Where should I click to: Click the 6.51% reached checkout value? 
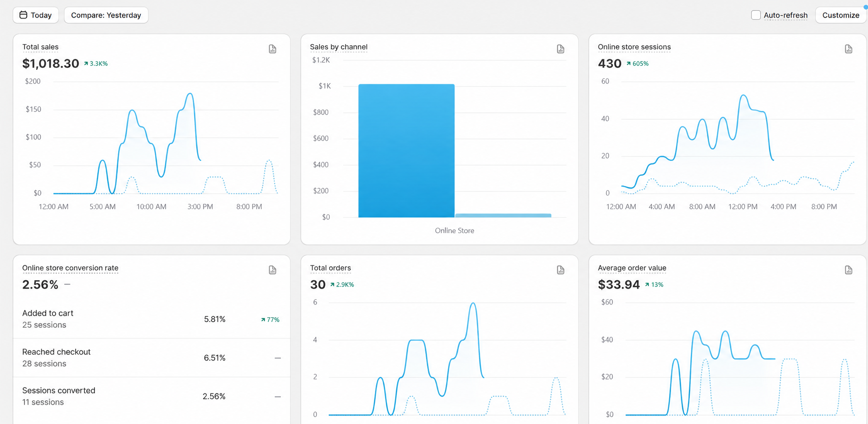[215, 358]
